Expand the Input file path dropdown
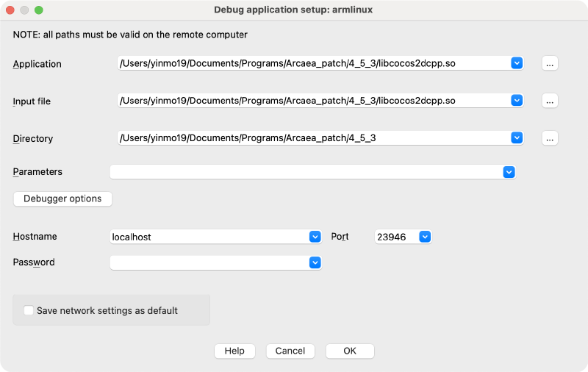This screenshot has width=588, height=372. [517, 101]
